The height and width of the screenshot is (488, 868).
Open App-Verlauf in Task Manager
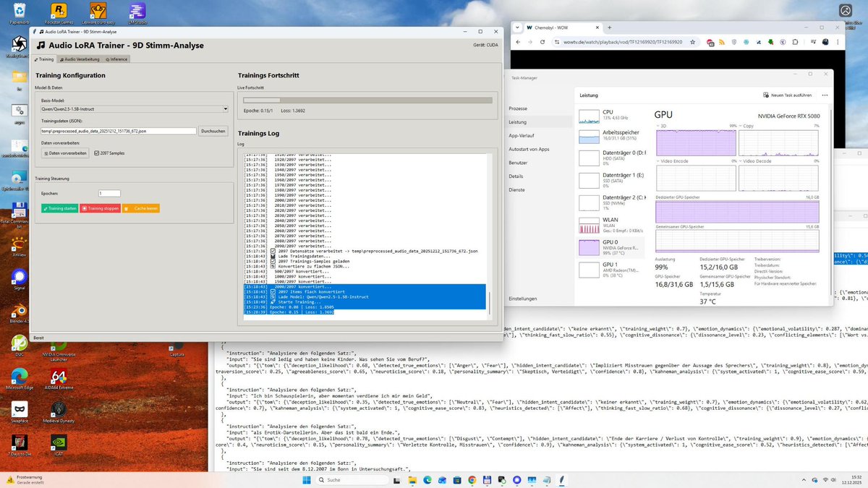pyautogui.click(x=522, y=135)
